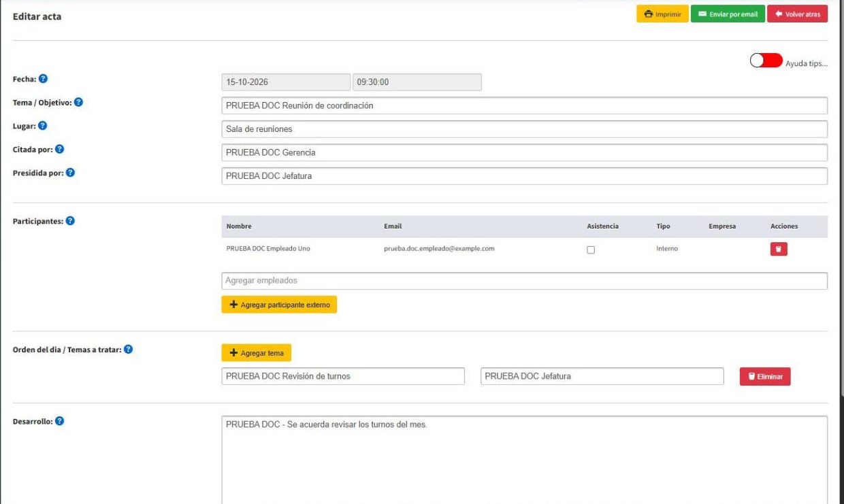Click the email prueba.doc.empleado@example.com

pos(439,249)
